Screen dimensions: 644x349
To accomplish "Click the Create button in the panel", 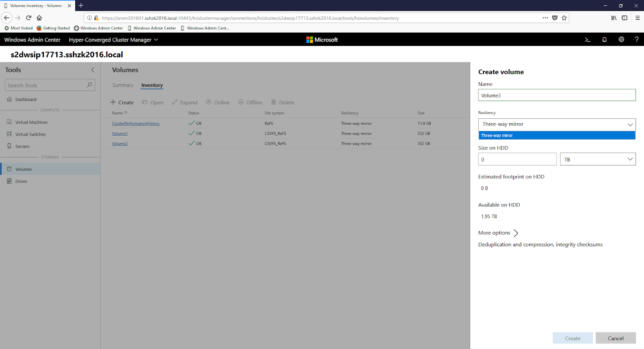I will tap(572, 338).
